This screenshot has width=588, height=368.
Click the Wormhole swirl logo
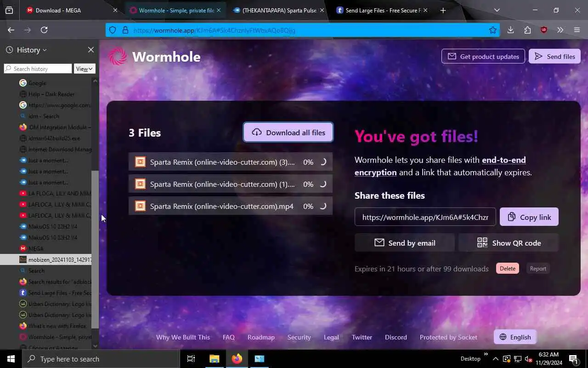coord(118,57)
